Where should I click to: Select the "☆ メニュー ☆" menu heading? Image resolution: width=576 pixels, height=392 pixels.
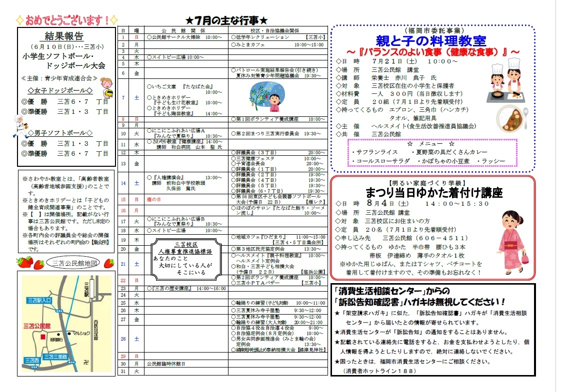pyautogui.click(x=431, y=144)
